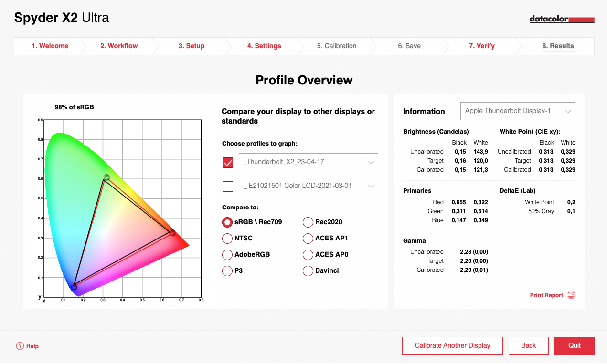Go to the 7. Verify step
Image resolution: width=607 pixels, height=364 pixels.
[482, 46]
